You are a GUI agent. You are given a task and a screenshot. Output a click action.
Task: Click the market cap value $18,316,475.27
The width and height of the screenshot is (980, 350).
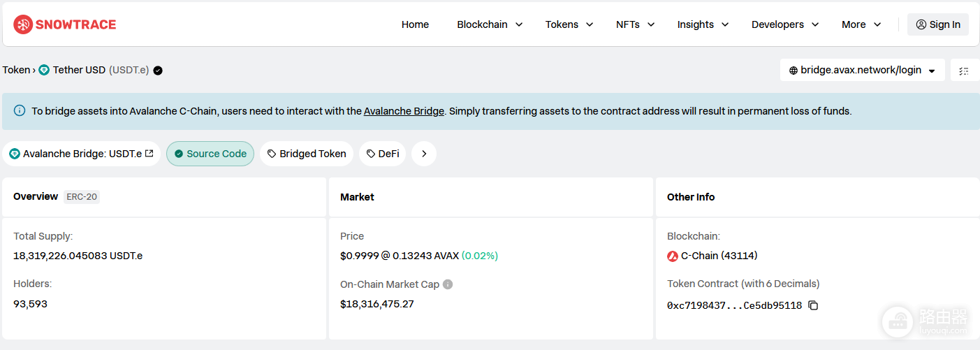pos(377,304)
